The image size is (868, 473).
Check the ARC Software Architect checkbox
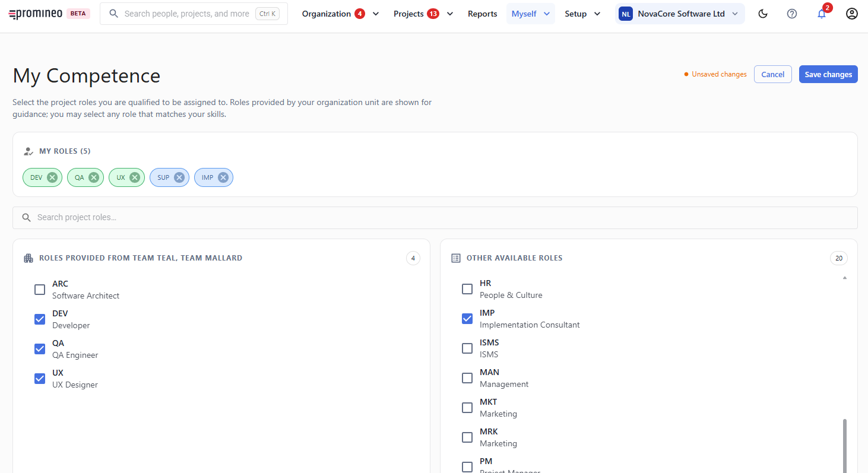(40, 290)
